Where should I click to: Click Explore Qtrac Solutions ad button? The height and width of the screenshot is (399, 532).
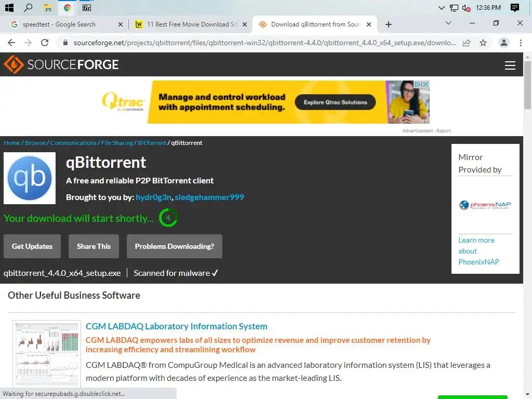pos(335,102)
